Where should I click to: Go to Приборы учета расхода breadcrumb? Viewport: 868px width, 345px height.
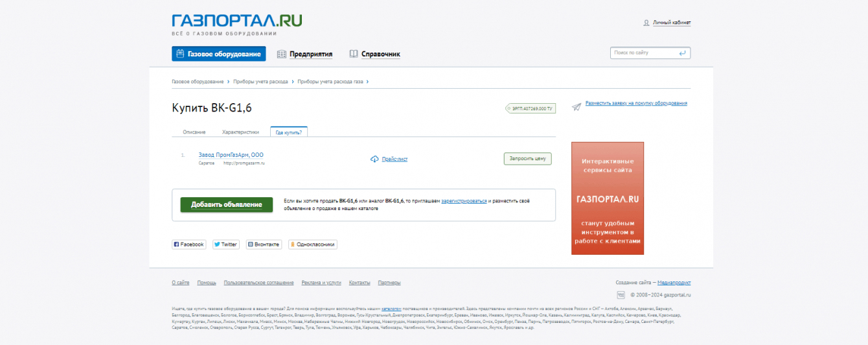tap(260, 82)
